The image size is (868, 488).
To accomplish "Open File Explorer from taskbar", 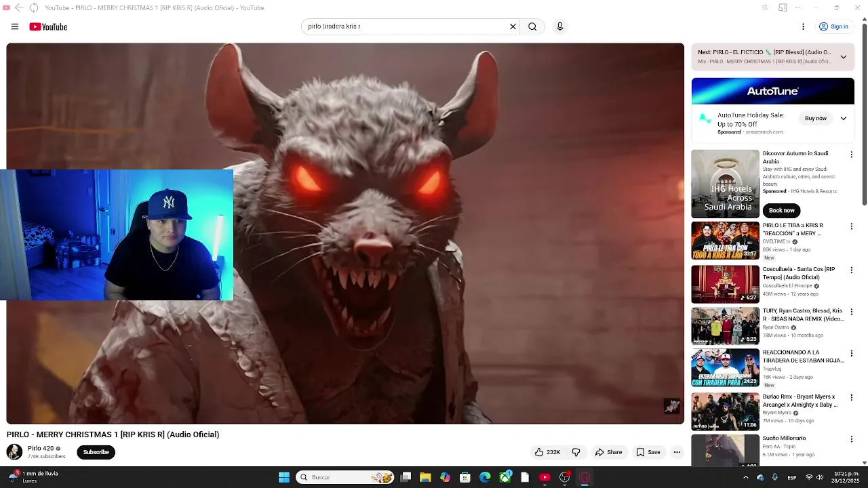I will pyautogui.click(x=425, y=477).
